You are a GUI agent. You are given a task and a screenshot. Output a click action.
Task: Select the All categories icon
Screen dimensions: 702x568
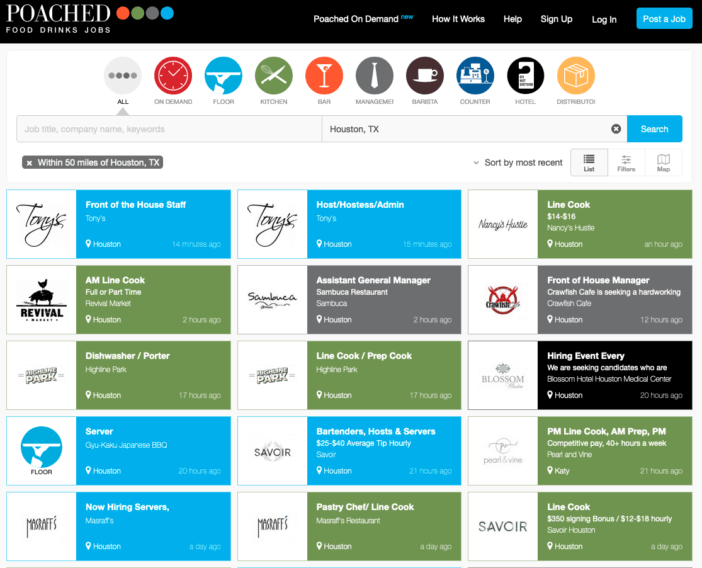[x=123, y=76]
